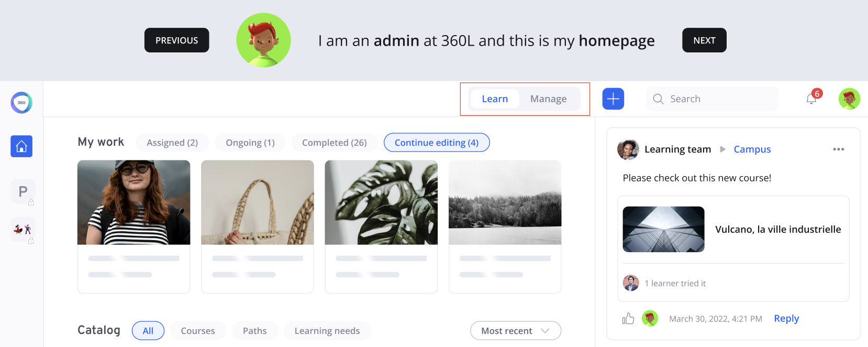
Task: Open the three-dot post options menu
Action: point(838,149)
